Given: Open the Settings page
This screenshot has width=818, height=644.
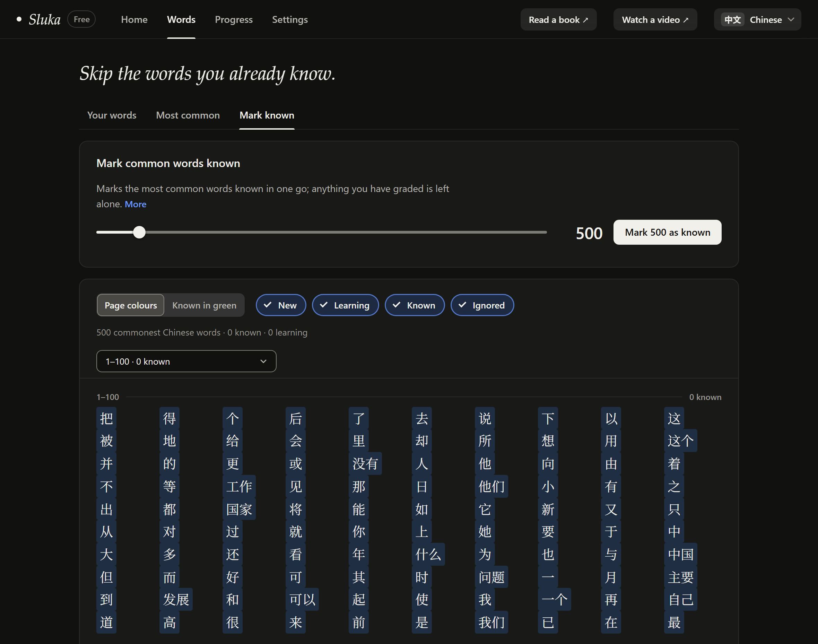Looking at the screenshot, I should (290, 20).
